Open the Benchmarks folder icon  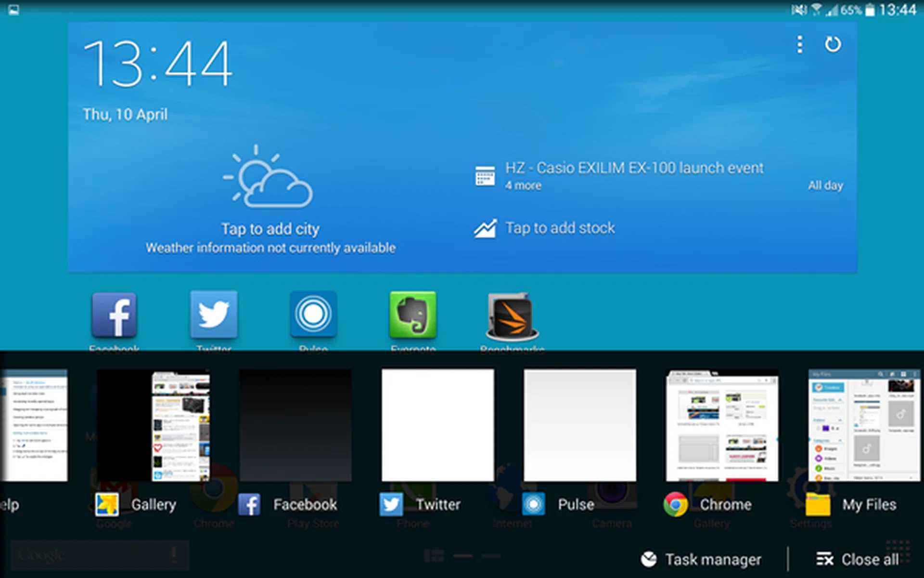(512, 316)
